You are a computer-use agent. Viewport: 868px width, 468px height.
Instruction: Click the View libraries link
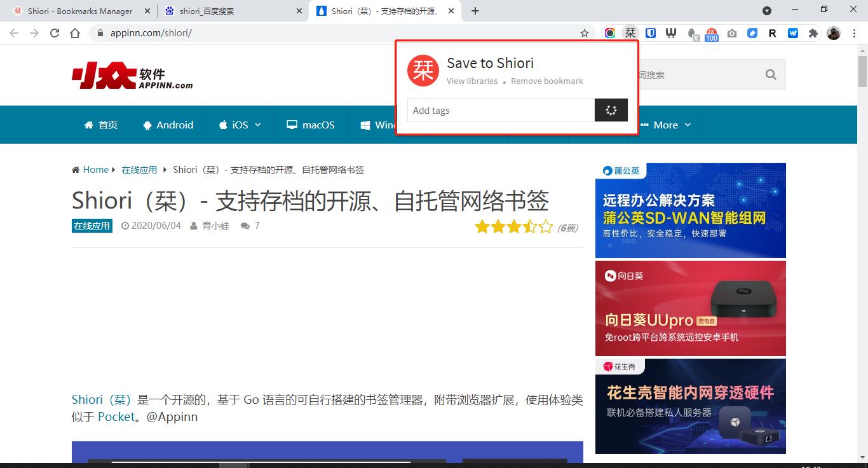click(x=472, y=81)
